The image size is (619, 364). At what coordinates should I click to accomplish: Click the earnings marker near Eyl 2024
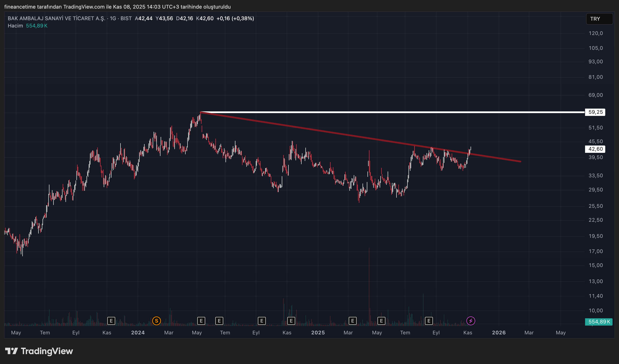point(262,321)
